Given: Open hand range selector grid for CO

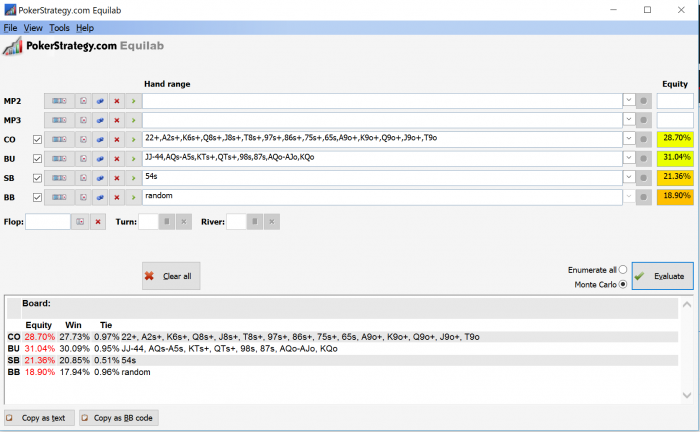Looking at the screenshot, I should 59,140.
